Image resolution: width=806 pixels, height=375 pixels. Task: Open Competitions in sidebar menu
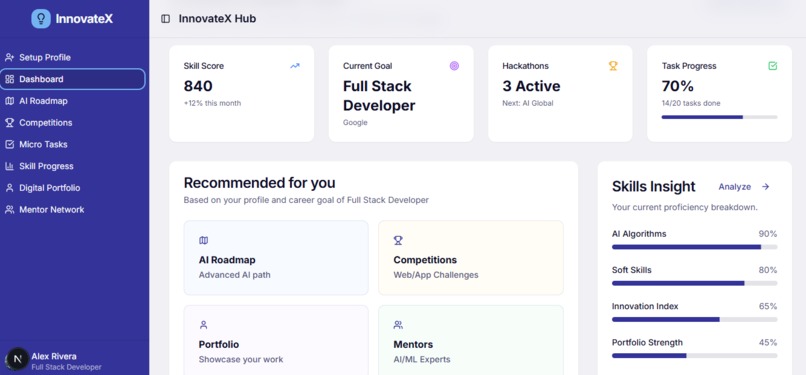[73, 123]
